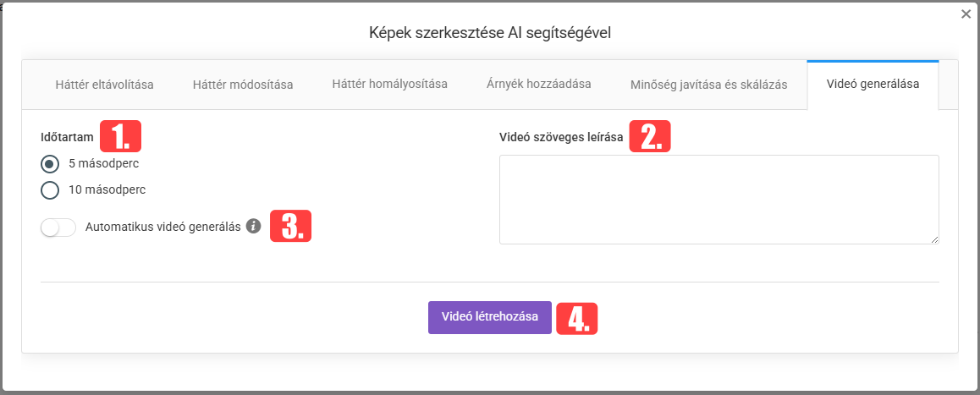This screenshot has height=395, width=980.
Task: Click the info icon beside Automatikus videó generálás
Action: pos(252,227)
